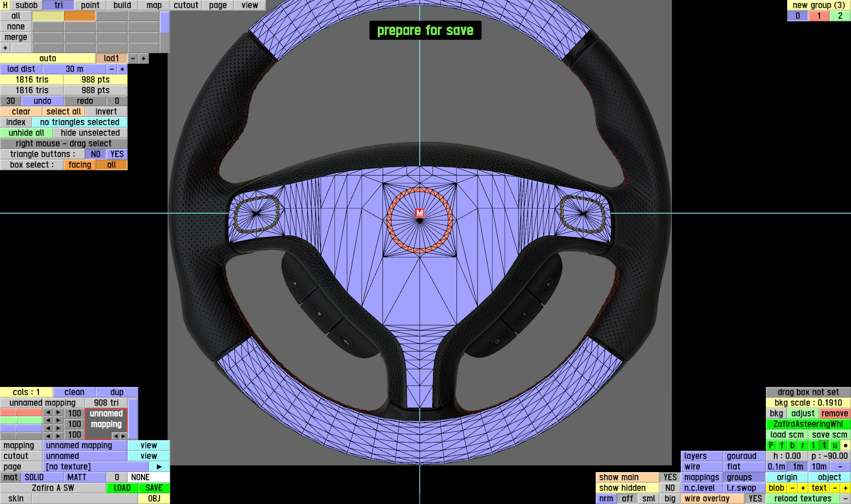The width and height of the screenshot is (851, 504).
Task: Switch to the tri mode tab
Action: (x=58, y=5)
